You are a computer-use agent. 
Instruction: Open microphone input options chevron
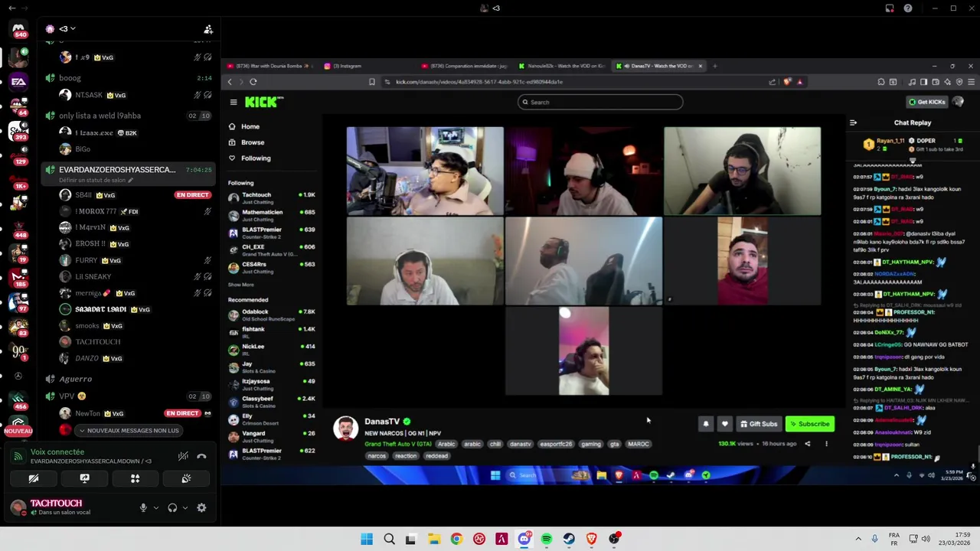click(x=155, y=507)
